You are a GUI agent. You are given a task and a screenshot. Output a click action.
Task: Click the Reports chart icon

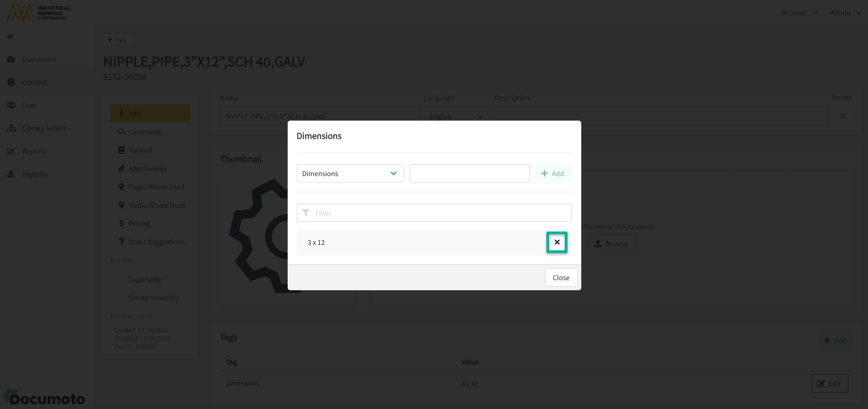11,151
